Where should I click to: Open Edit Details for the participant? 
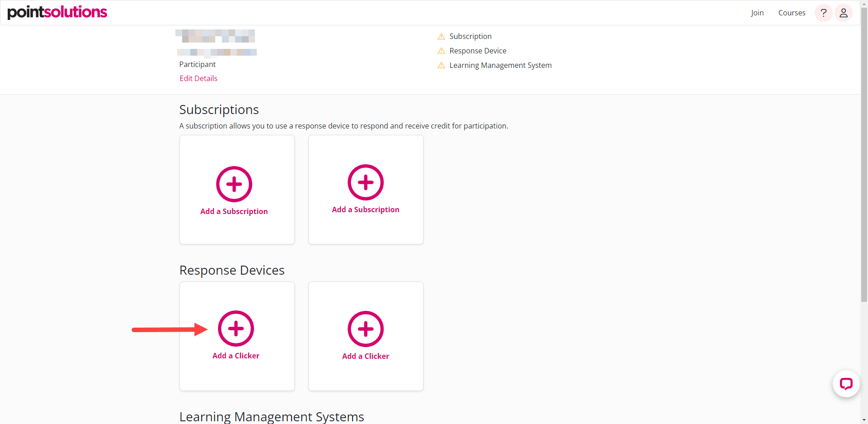coord(198,78)
